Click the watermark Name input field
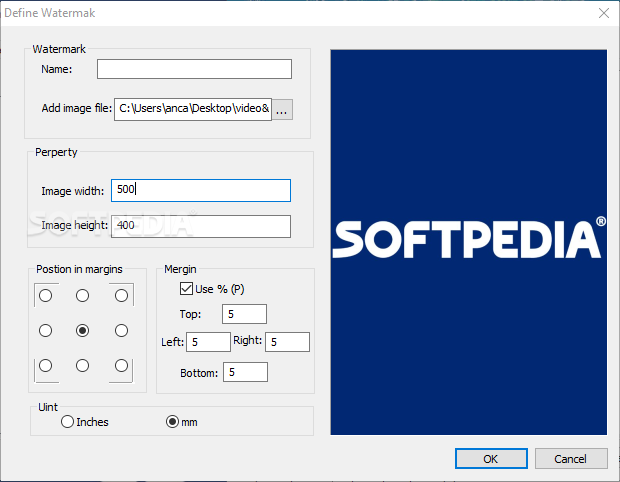Screen dimensions: 620x482 pyautogui.click(x=194, y=69)
